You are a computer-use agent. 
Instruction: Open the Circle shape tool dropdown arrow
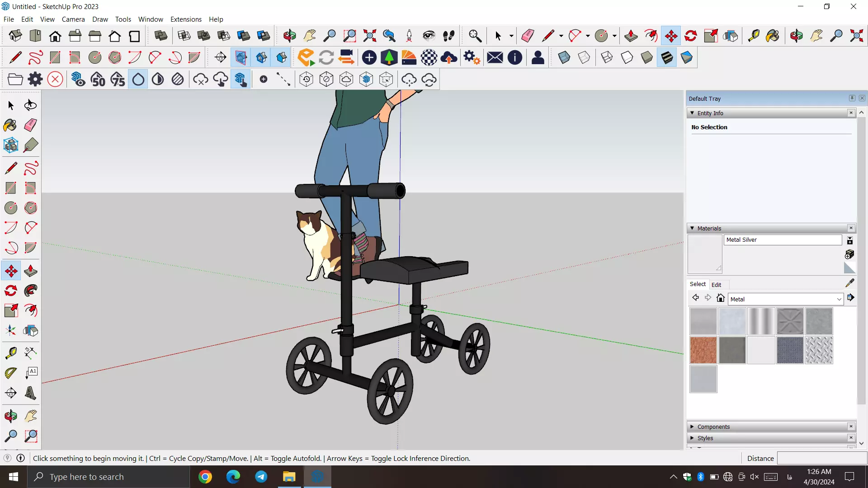coord(614,36)
